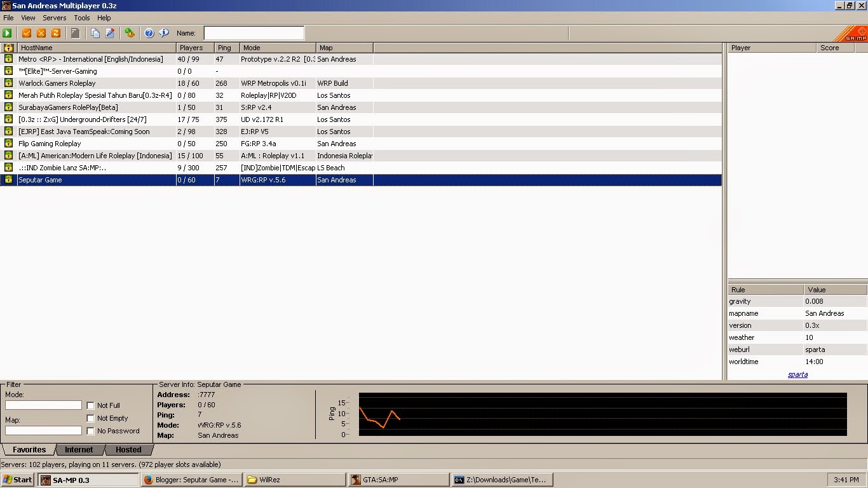868x488 pixels.
Task: Open the View menu
Action: [28, 18]
